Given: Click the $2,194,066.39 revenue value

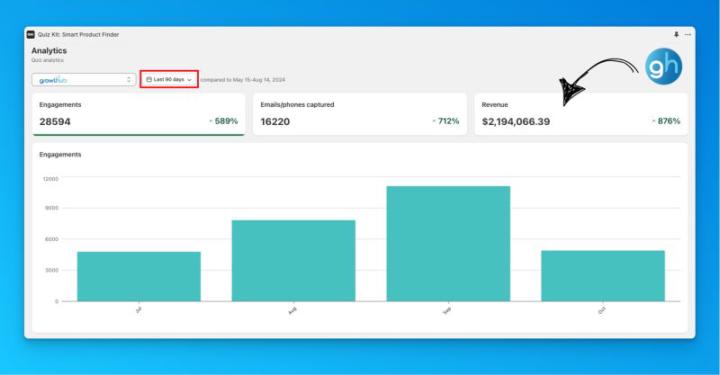Looking at the screenshot, I should 516,122.
